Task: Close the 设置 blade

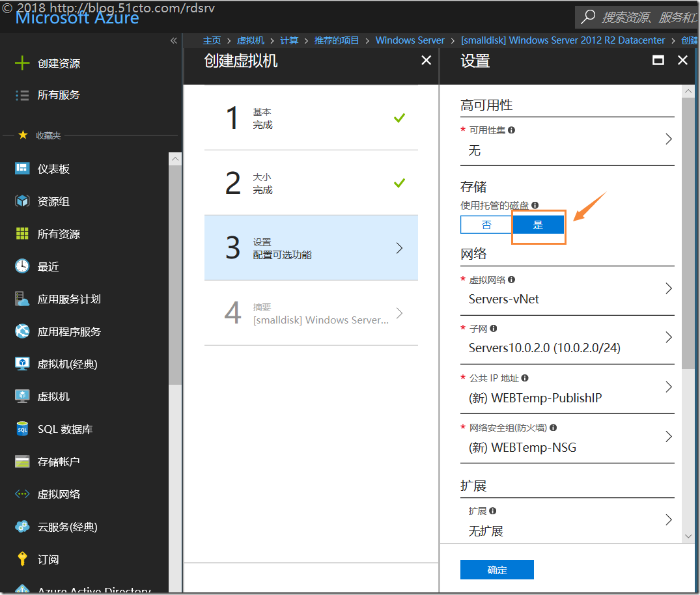Action: click(x=682, y=61)
